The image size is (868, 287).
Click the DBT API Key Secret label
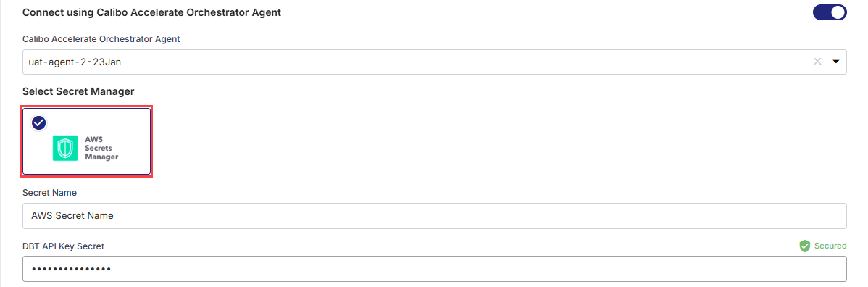point(64,246)
